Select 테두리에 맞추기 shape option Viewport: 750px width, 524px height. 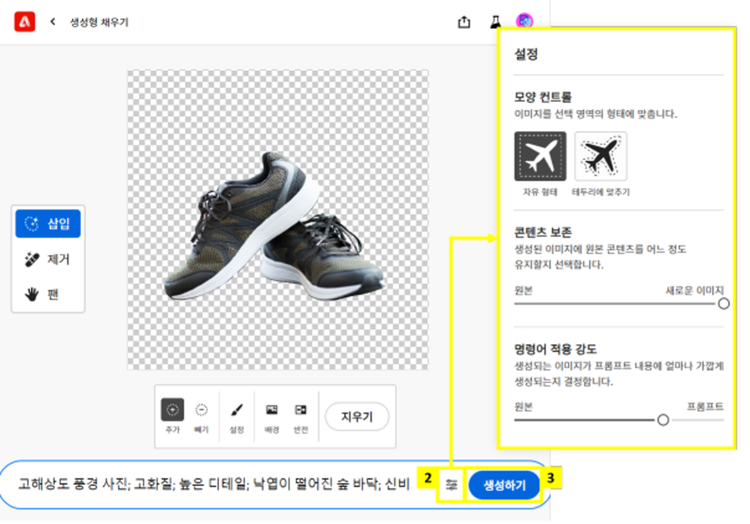pos(601,156)
